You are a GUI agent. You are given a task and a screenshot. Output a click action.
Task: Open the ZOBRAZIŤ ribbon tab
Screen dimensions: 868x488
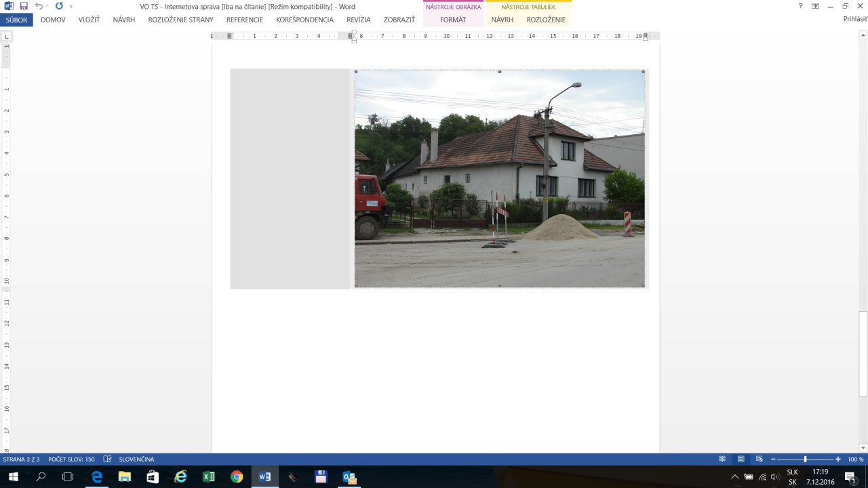(399, 20)
